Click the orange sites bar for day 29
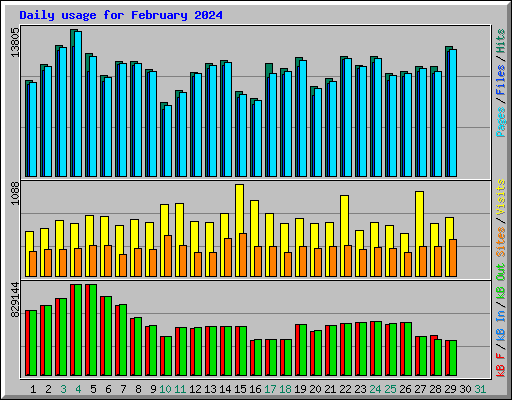 [453, 258]
